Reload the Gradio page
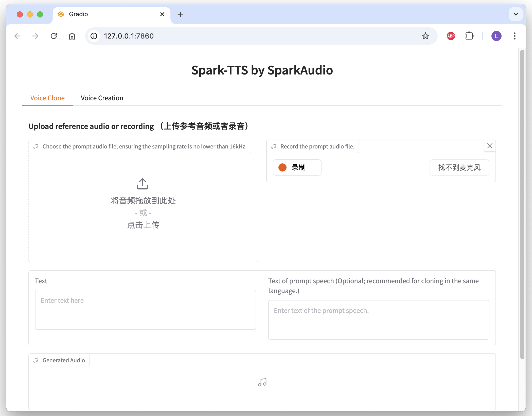 click(x=54, y=36)
